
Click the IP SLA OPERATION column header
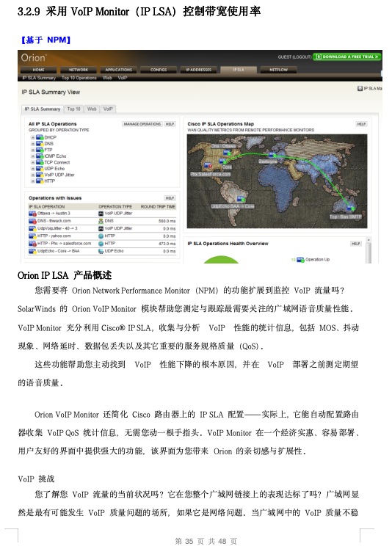pyautogui.click(x=46, y=206)
